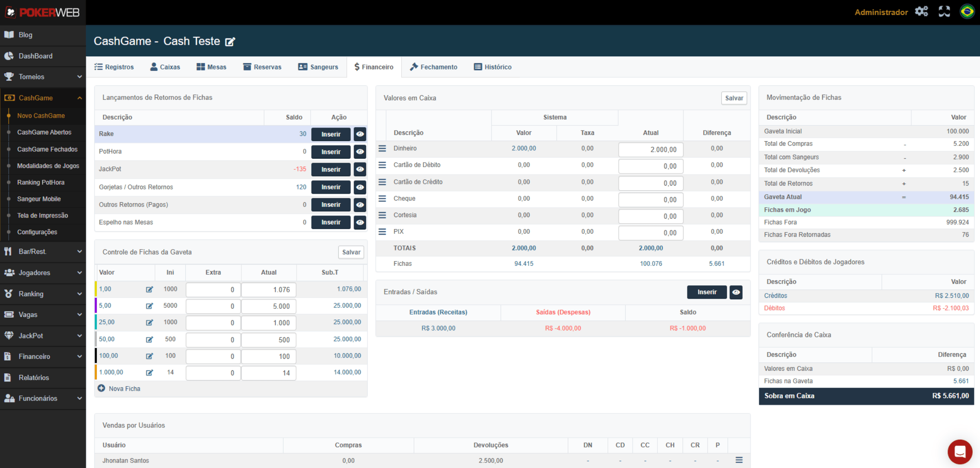Screen dimensions: 980x468
Task: View Rake entries with the eye icon
Action: (x=360, y=134)
